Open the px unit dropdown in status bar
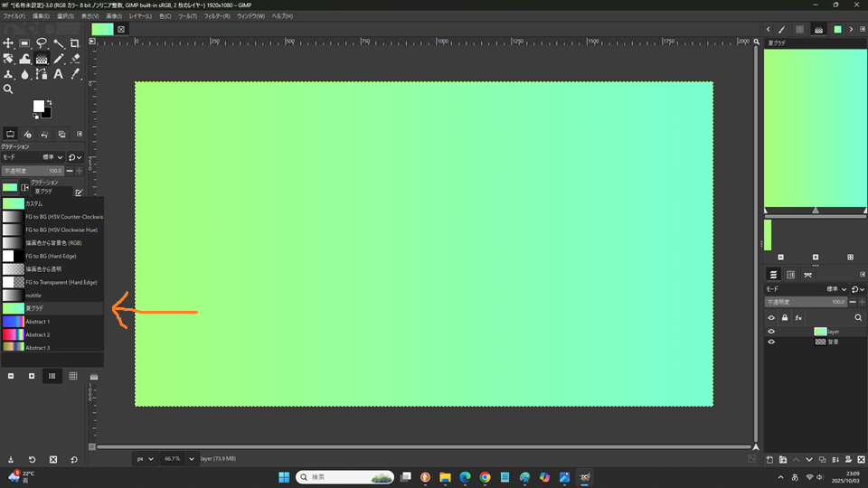The width and height of the screenshot is (868, 488). [145, 459]
